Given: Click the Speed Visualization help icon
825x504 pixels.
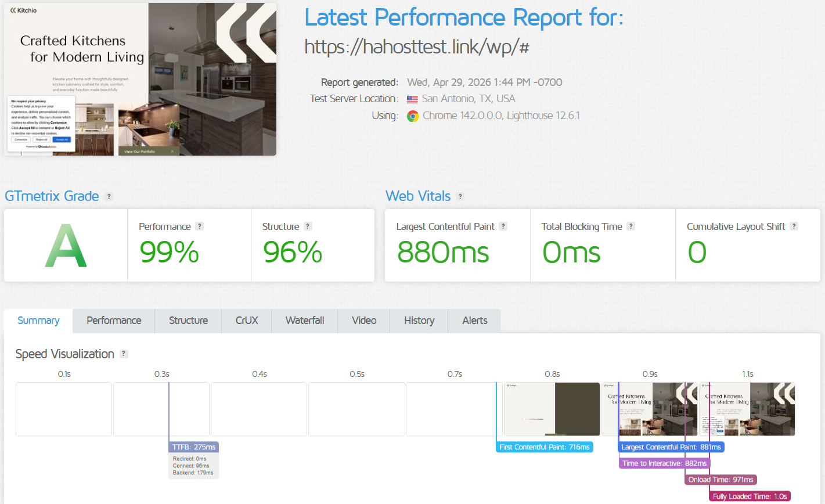Looking at the screenshot, I should [x=124, y=354].
